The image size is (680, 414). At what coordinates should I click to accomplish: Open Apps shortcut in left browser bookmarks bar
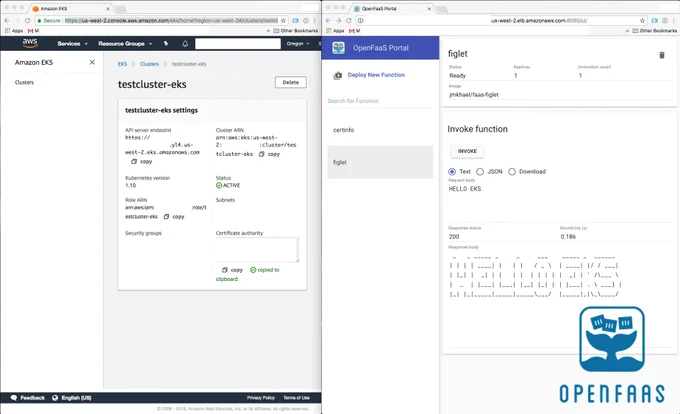coord(14,31)
